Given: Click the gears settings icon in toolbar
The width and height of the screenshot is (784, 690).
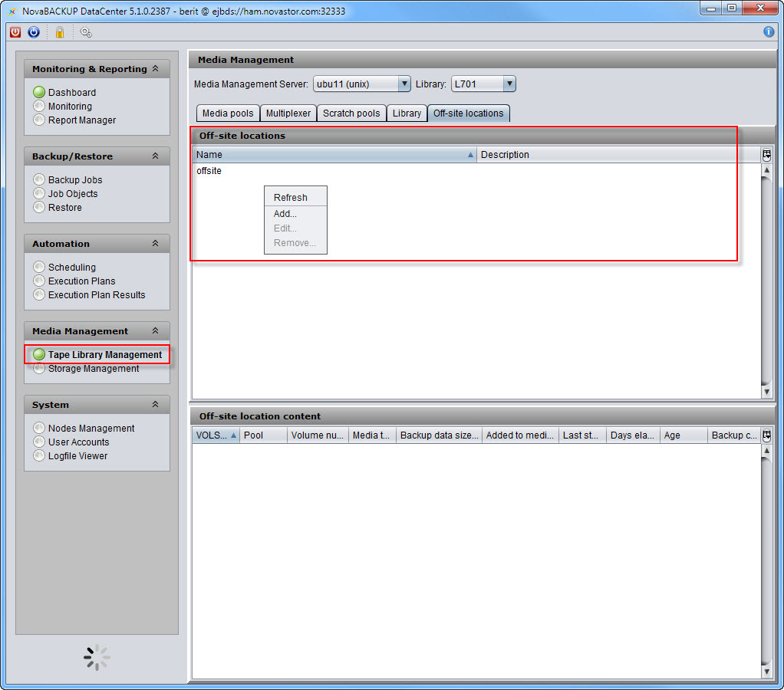Looking at the screenshot, I should coord(86,32).
